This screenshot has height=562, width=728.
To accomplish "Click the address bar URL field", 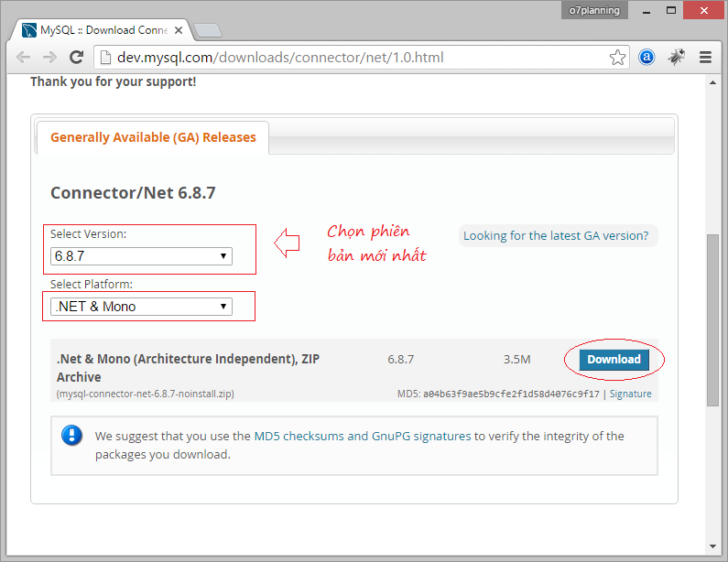I will (x=357, y=57).
